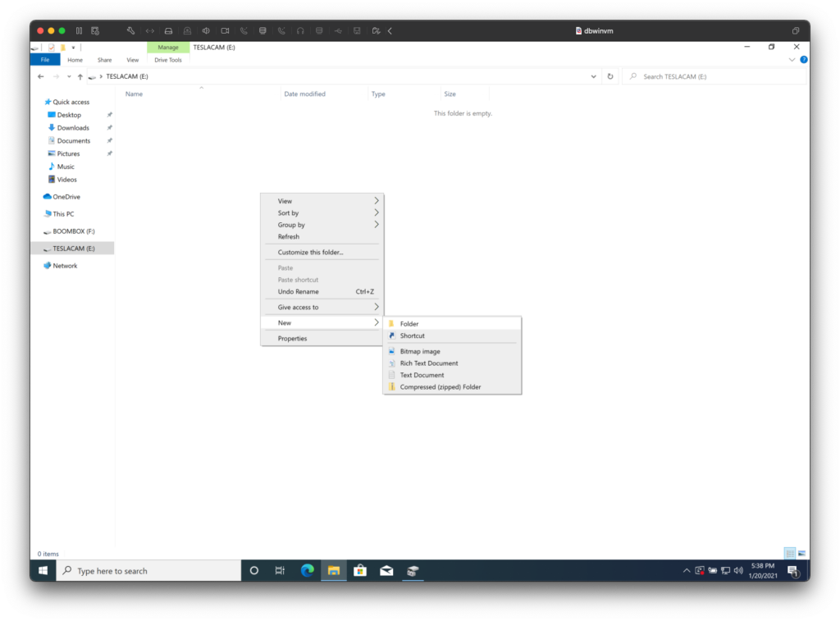Click the Task View icon
This screenshot has width=840, height=621.
pyautogui.click(x=280, y=570)
